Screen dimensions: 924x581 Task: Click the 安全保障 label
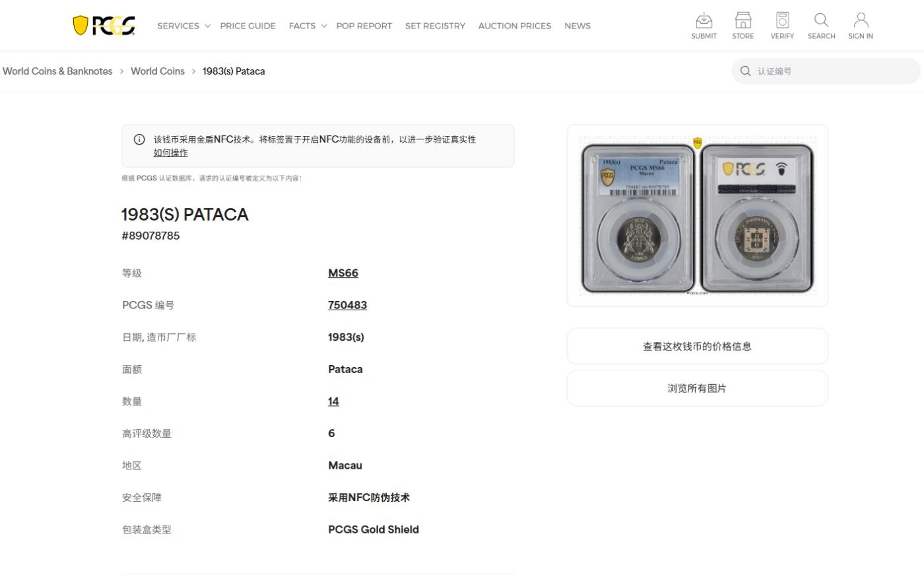142,498
